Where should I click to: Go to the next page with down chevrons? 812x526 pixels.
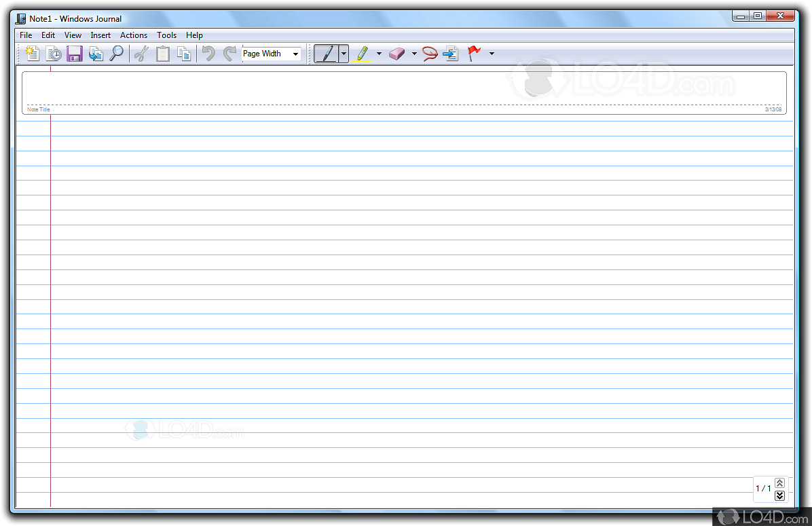point(780,495)
